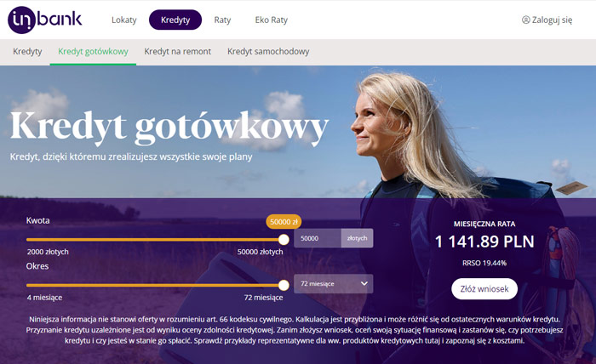This screenshot has height=364, width=596.
Task: Open the Lokaty menu item
Action: tap(124, 20)
